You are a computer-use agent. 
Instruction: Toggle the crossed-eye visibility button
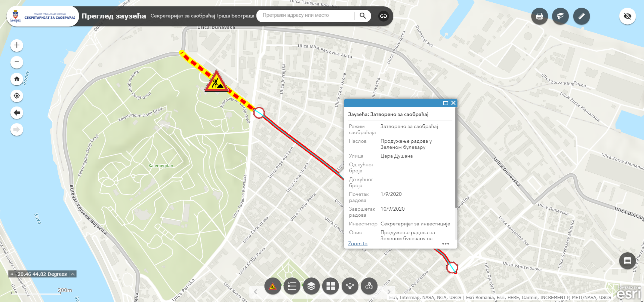pos(627,16)
